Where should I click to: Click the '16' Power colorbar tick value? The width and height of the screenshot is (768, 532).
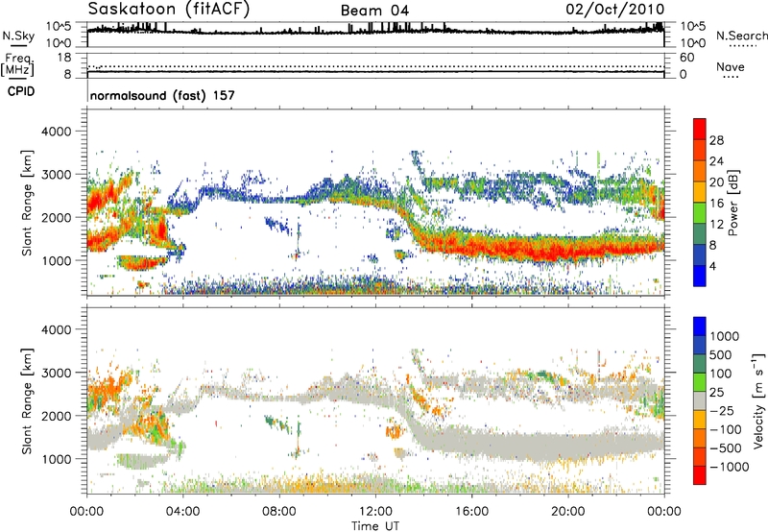[716, 204]
